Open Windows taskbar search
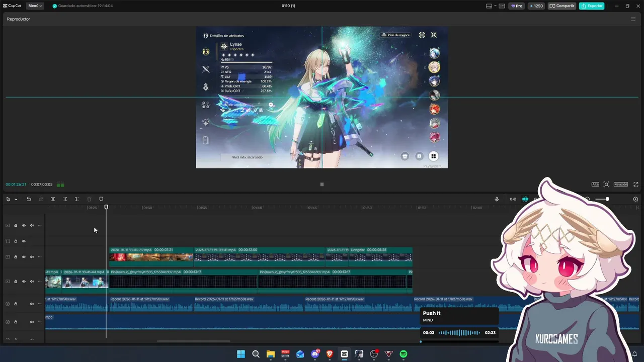644x362 pixels. (256, 354)
